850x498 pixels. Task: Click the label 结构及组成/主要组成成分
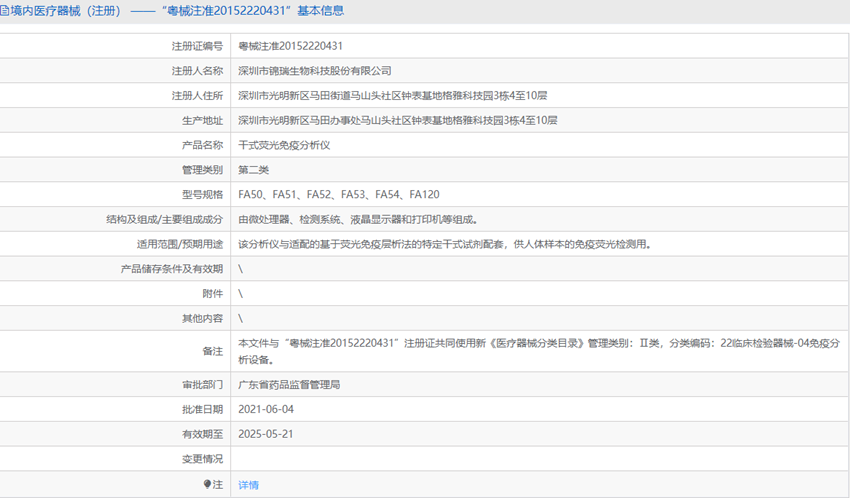click(x=164, y=219)
